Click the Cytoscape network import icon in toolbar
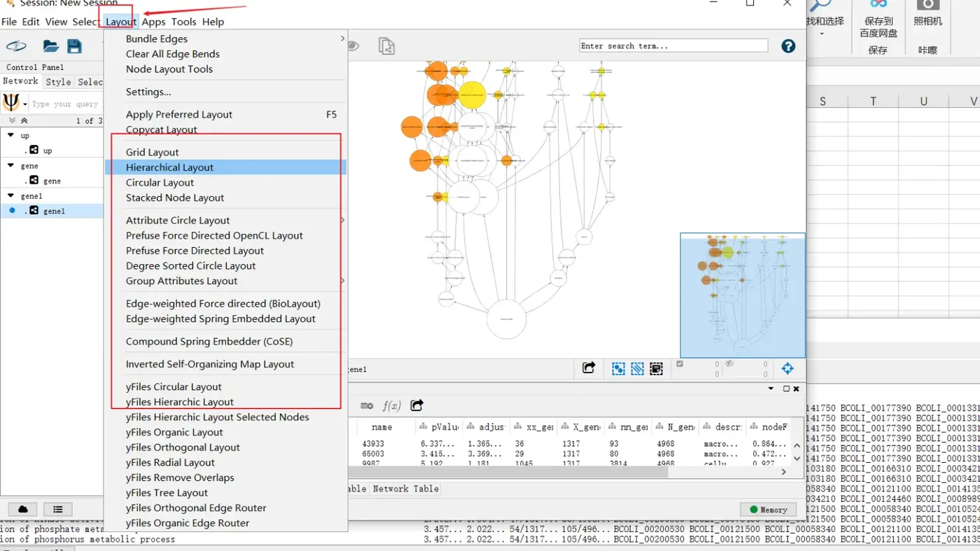Viewport: 980px width, 551px height. 16,46
